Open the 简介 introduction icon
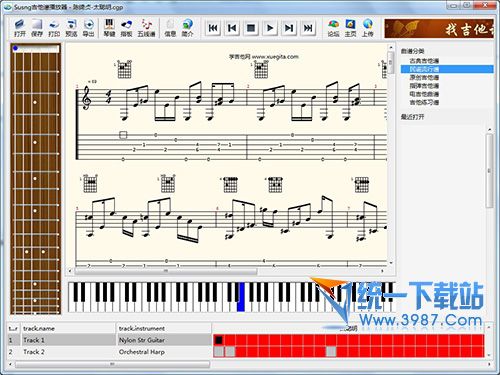 point(187,28)
